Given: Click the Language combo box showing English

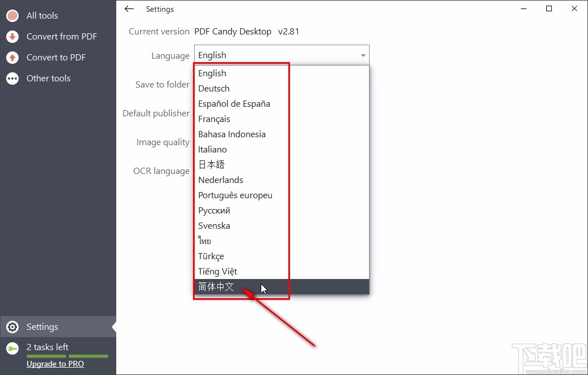Looking at the screenshot, I should [x=282, y=55].
